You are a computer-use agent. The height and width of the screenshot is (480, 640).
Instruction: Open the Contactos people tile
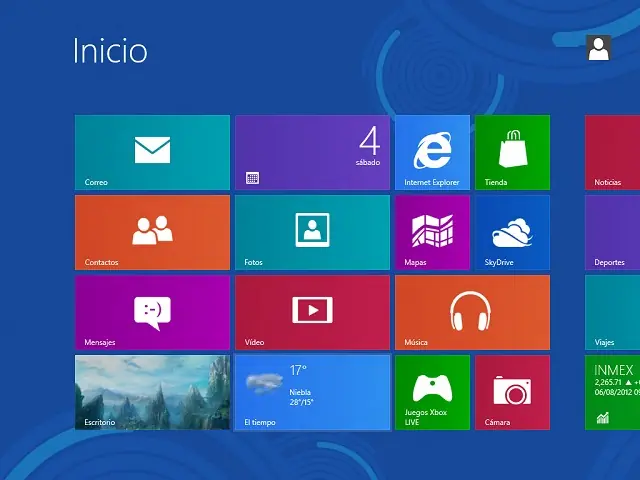(x=152, y=232)
